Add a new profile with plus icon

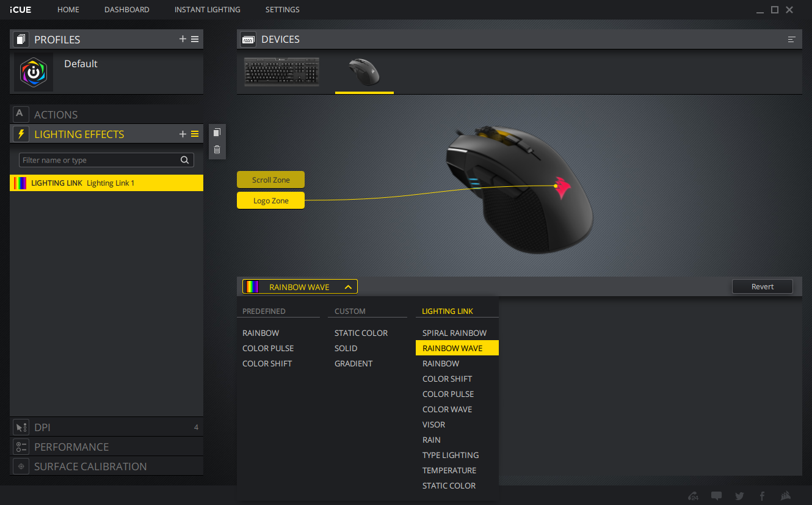(183, 39)
